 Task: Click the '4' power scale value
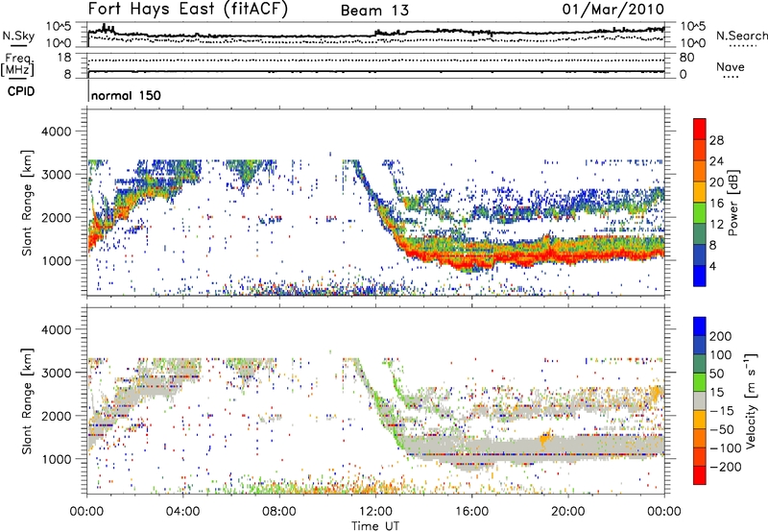712,266
